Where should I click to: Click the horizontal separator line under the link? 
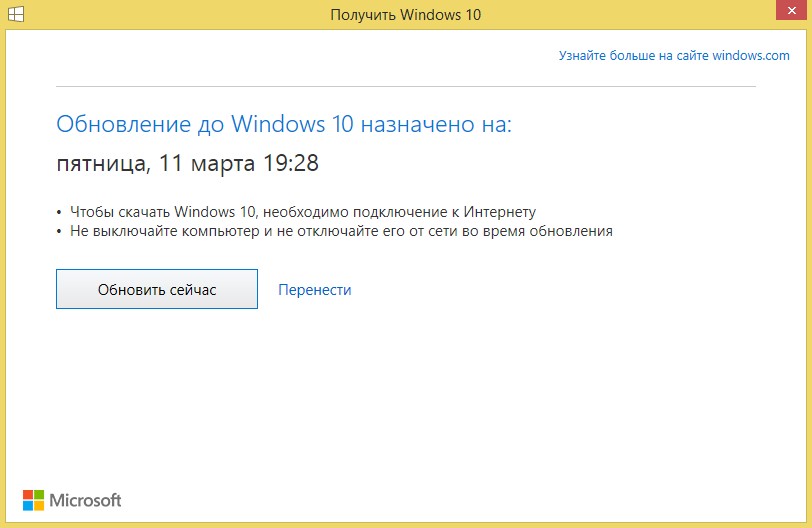coord(400,87)
